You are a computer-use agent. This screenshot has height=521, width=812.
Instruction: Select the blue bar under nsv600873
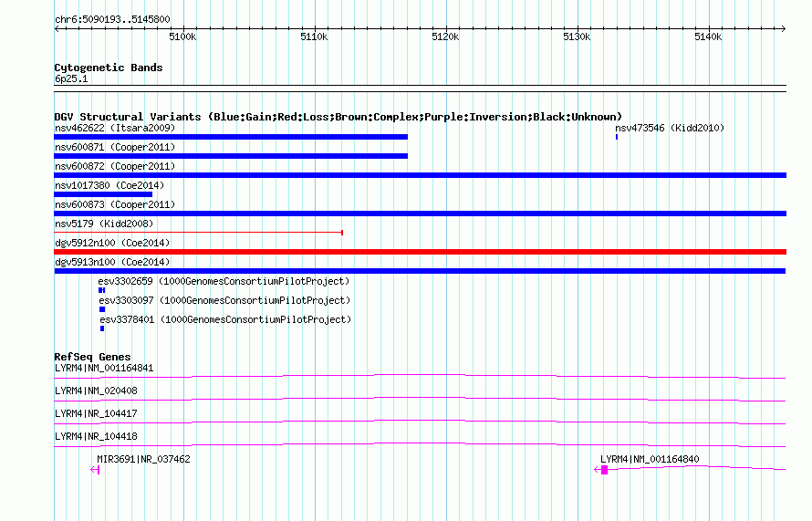coord(420,214)
